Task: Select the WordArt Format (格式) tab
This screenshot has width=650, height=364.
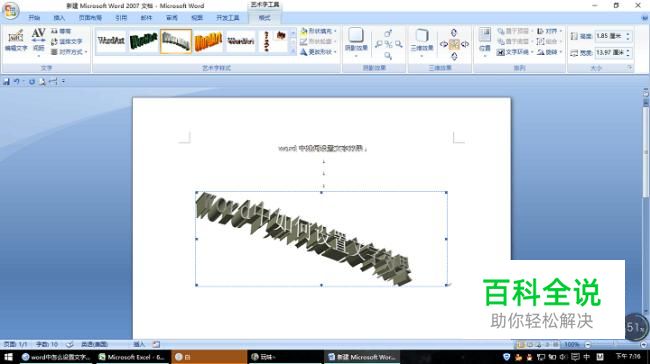Action: [264, 18]
